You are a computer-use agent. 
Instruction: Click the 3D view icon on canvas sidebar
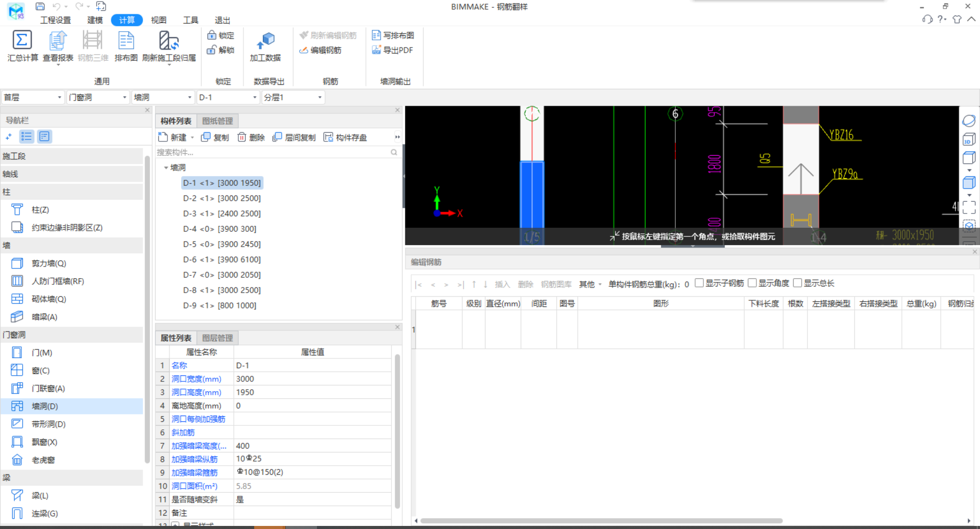(x=969, y=139)
